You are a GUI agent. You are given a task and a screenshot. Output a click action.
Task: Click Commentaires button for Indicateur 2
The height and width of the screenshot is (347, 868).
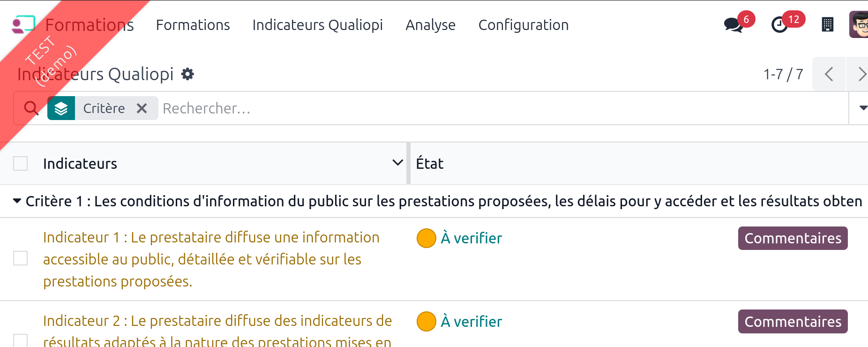pyautogui.click(x=793, y=322)
